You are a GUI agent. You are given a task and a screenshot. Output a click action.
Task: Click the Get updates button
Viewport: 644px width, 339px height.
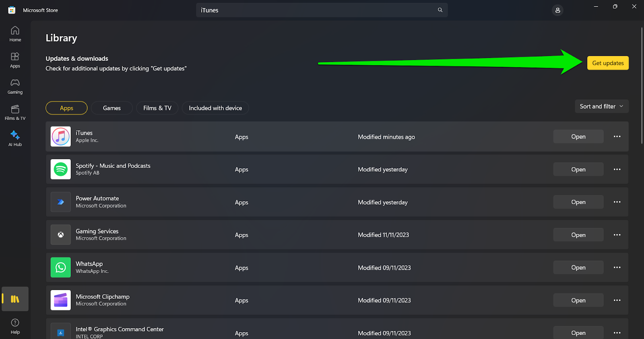tap(608, 63)
